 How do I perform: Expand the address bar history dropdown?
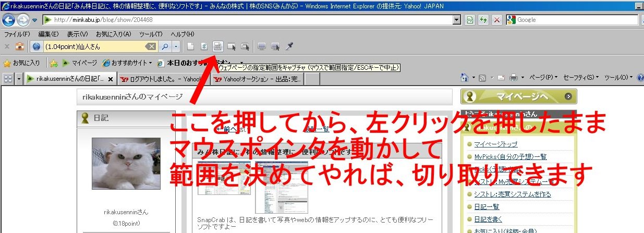point(457,20)
